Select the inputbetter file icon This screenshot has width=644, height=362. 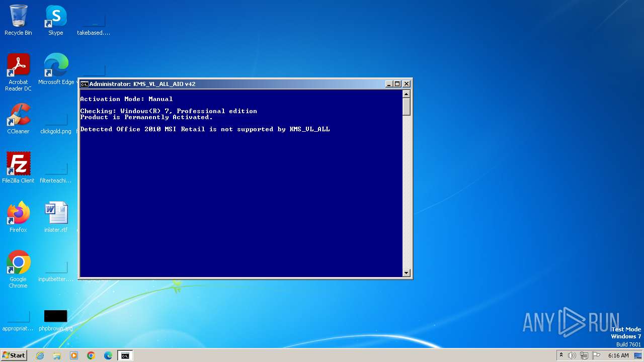[x=56, y=270]
